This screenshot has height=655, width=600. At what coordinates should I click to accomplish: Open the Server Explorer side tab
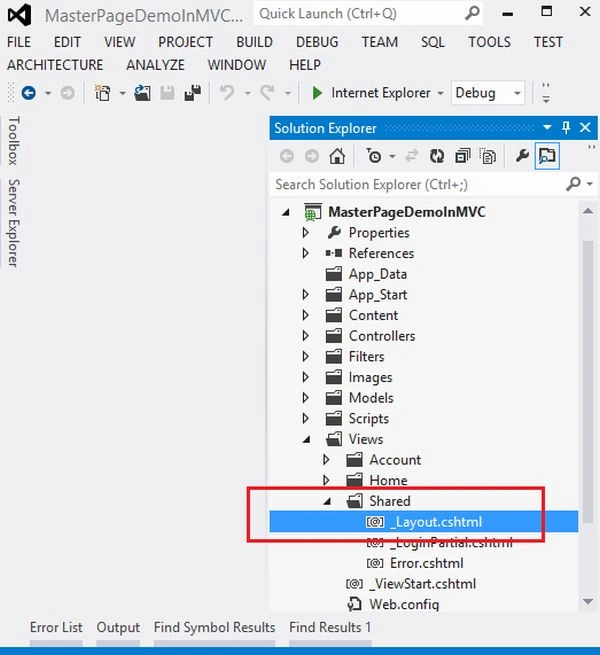(14, 223)
